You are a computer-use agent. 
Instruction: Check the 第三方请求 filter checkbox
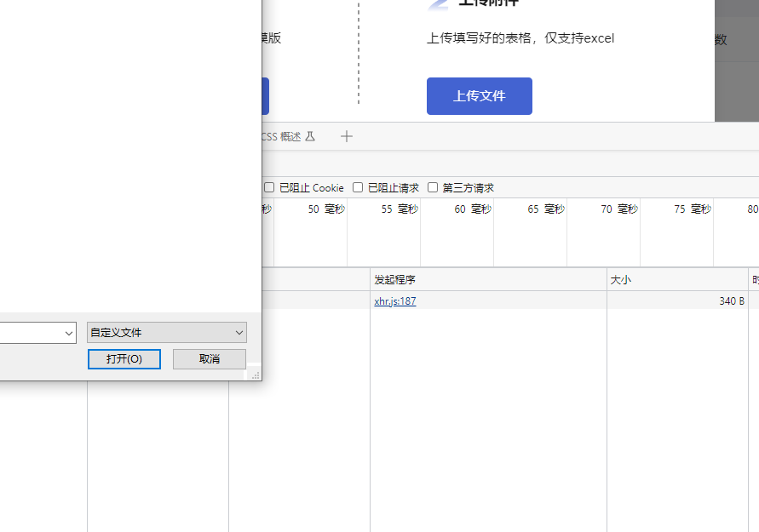pos(433,187)
